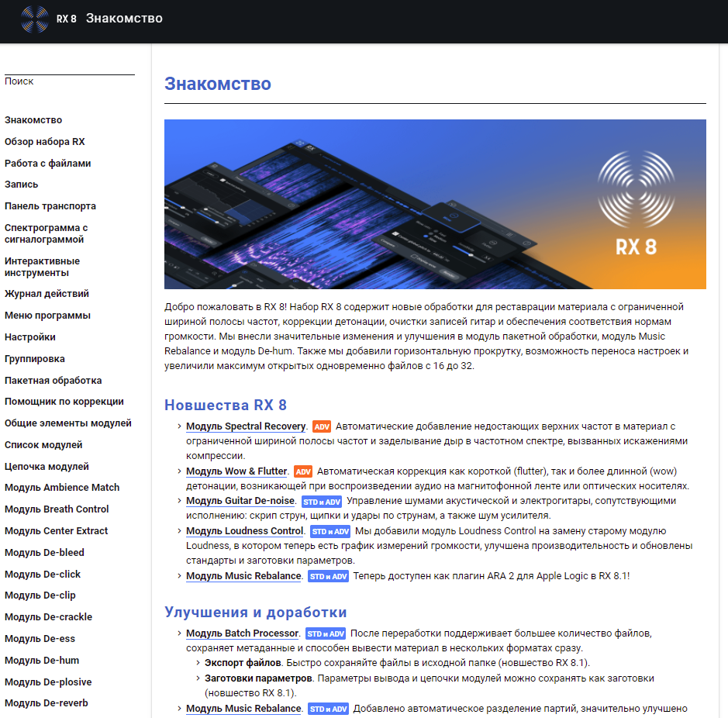Image resolution: width=728 pixels, height=718 pixels.
Task: Open Модуль De-crackle sidebar link
Action: click(48, 616)
